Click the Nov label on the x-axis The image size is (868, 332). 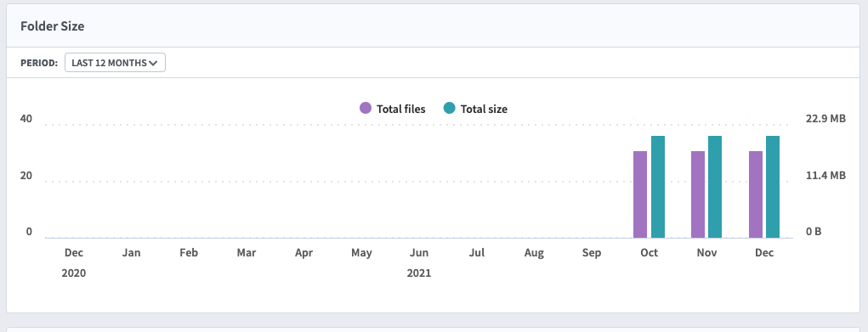(x=707, y=253)
